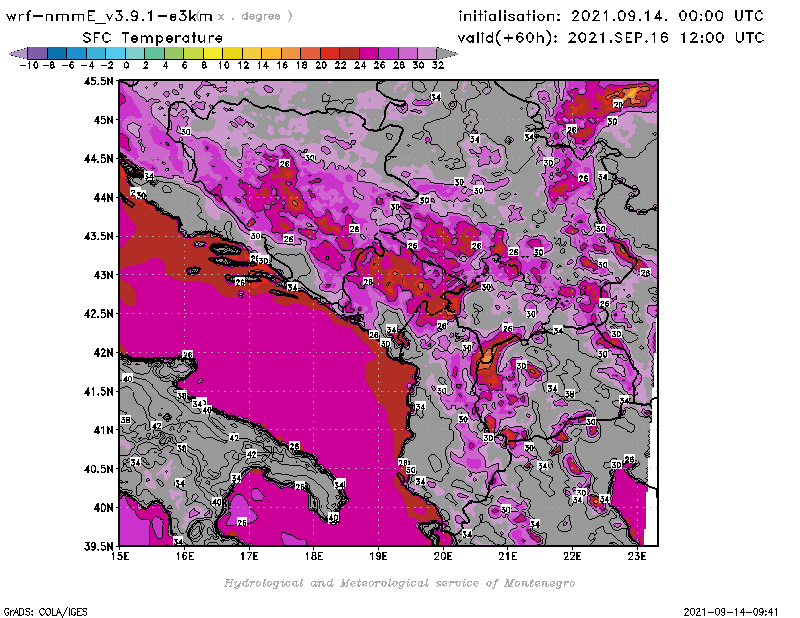Click legend swatch between 30 and 32
This screenshot has height=618, width=800.
point(427,53)
